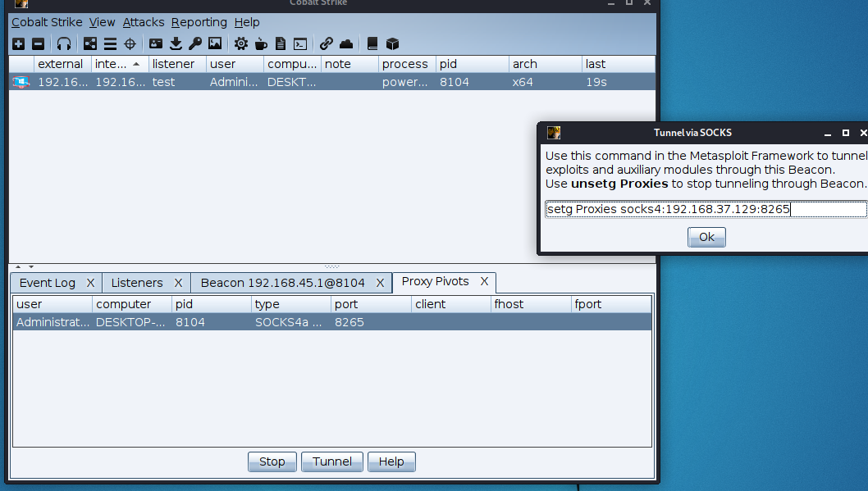Open credentials via the ID card icon
This screenshot has height=491, width=868.
(156, 43)
